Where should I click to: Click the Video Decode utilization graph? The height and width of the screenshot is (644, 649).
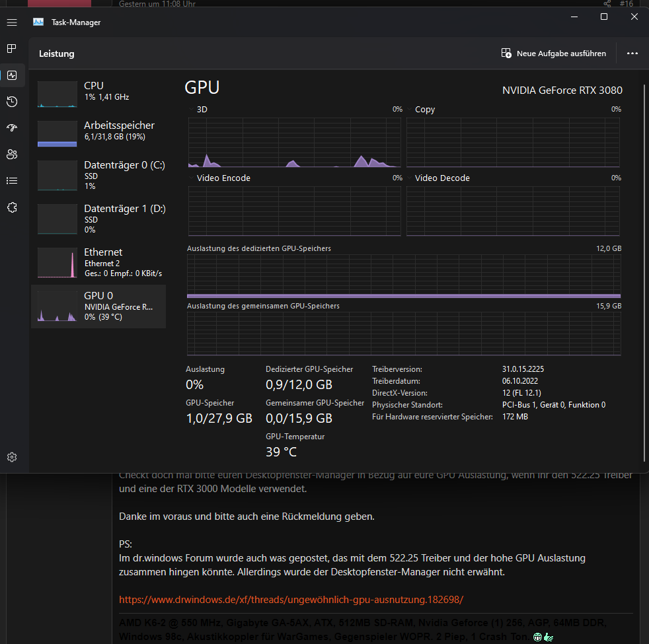click(513, 211)
